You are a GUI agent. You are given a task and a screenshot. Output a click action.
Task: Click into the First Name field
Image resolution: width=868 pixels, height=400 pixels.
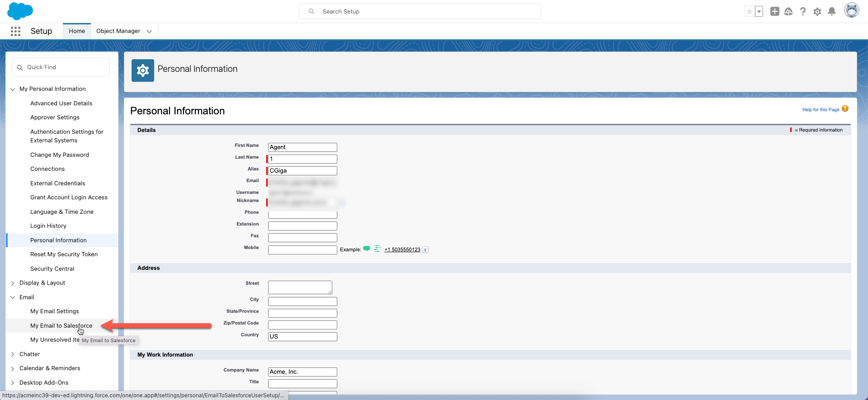click(x=302, y=147)
